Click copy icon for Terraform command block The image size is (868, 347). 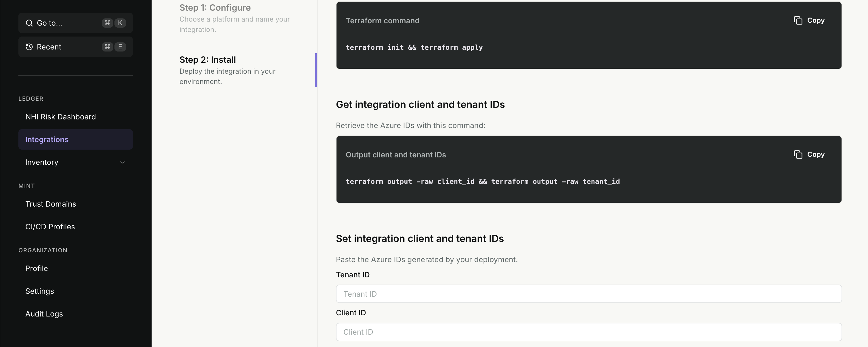[798, 20]
